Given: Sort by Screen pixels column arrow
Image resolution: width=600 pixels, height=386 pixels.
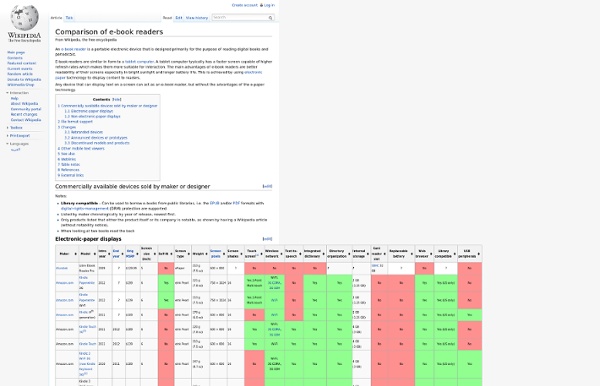Looking at the screenshot, I should 224,254.
